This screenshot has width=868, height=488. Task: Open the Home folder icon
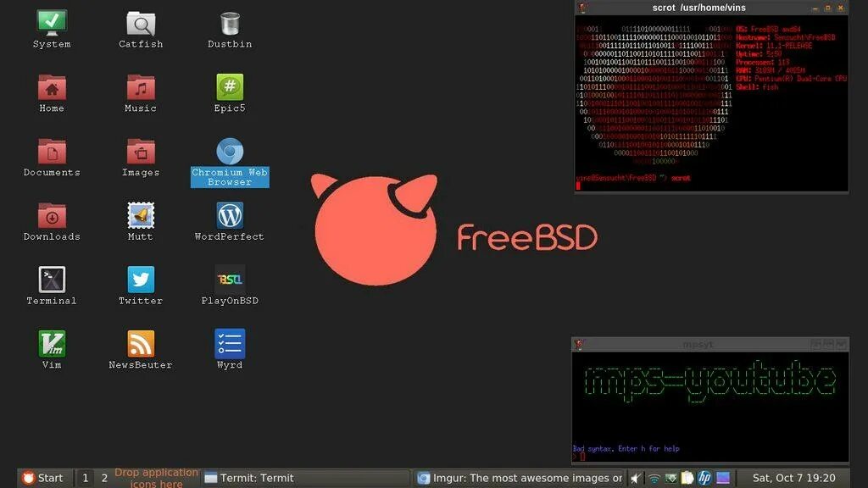(52, 93)
